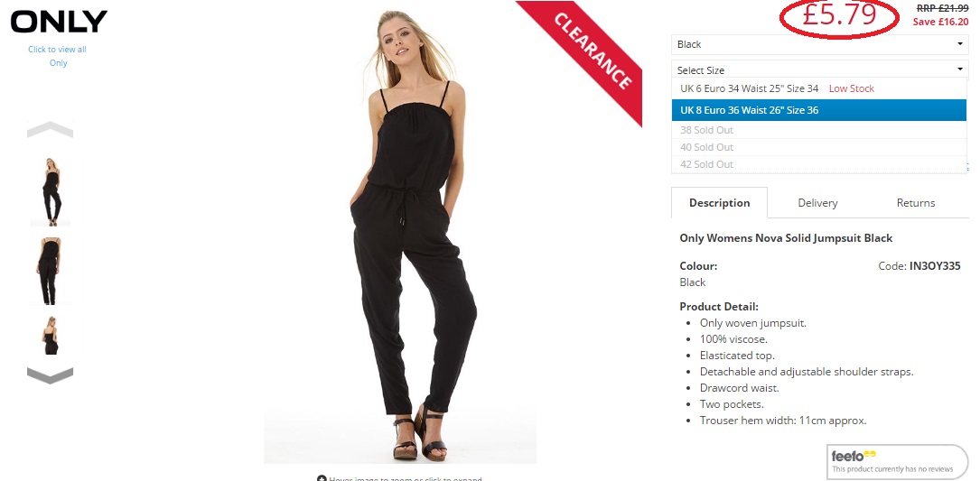
Task: Switch to the Delivery tab
Action: [x=817, y=203]
